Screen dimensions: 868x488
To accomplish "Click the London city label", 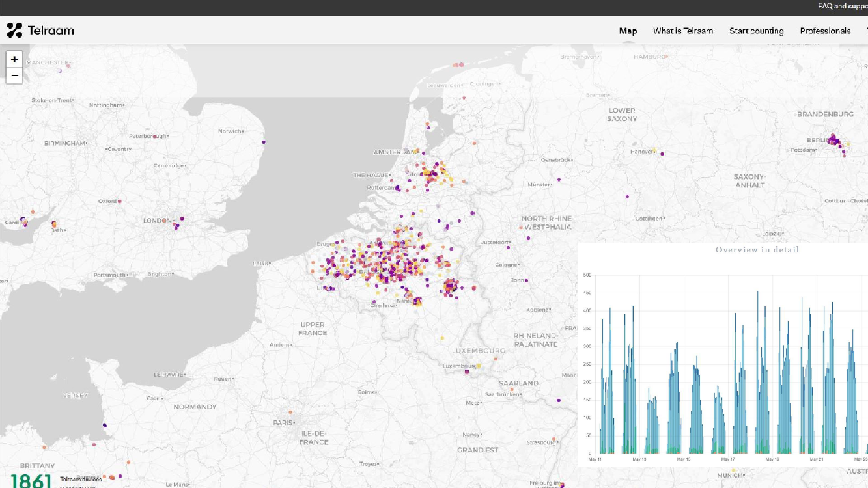I will 157,221.
